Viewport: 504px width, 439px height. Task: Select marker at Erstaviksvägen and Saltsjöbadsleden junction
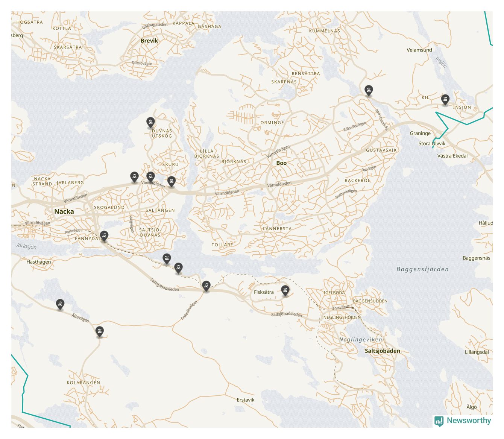[x=206, y=286]
